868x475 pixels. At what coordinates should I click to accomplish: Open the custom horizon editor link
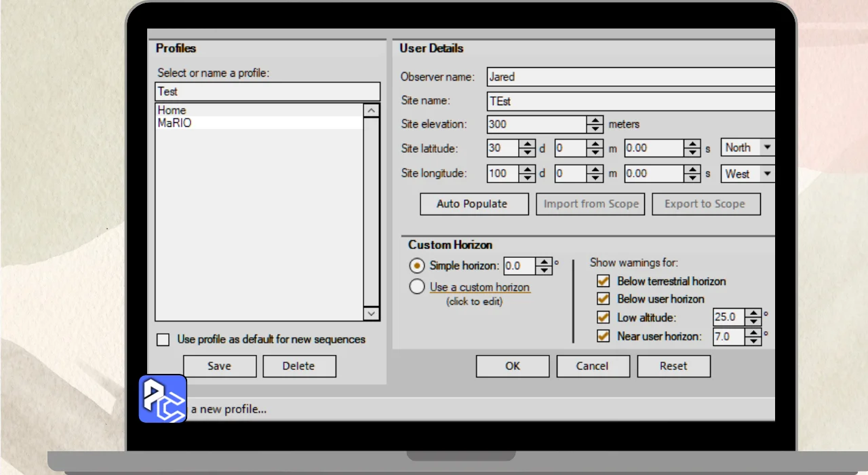(x=479, y=287)
